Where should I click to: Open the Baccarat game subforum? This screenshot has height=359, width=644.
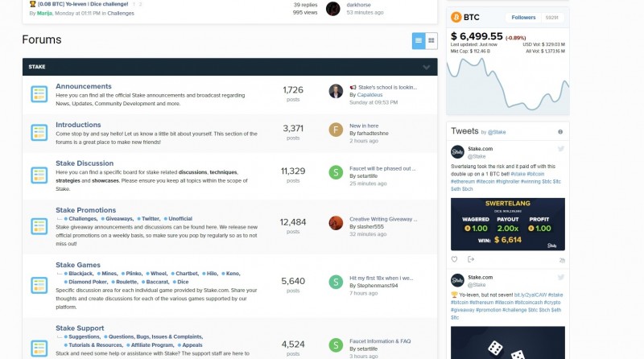(x=157, y=283)
